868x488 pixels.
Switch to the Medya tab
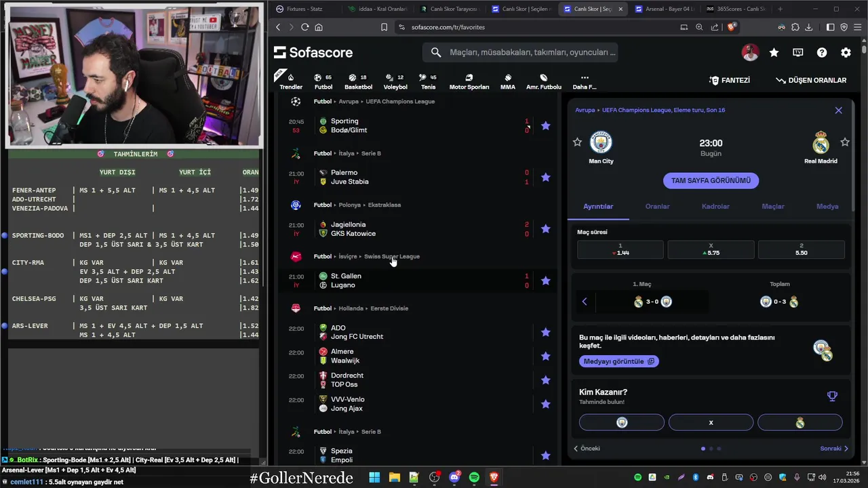pos(827,207)
